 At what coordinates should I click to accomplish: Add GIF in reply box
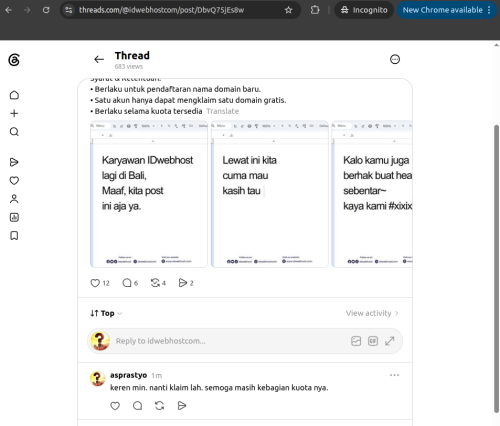tap(373, 341)
